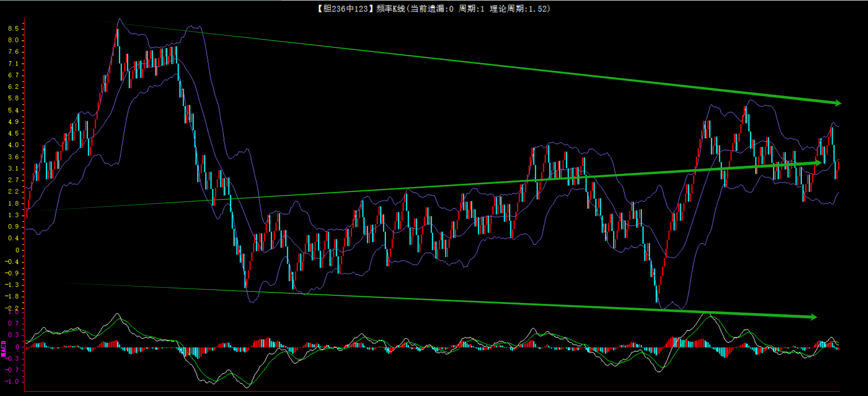Image resolution: width=868 pixels, height=396 pixels.
Task: Click the vertical MACD indicator label
Action: (4, 349)
